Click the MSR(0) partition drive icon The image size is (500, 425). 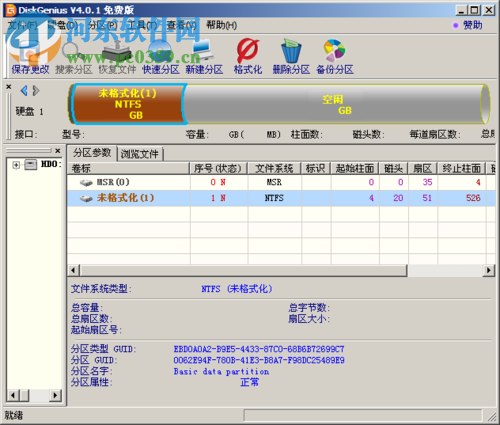86,183
